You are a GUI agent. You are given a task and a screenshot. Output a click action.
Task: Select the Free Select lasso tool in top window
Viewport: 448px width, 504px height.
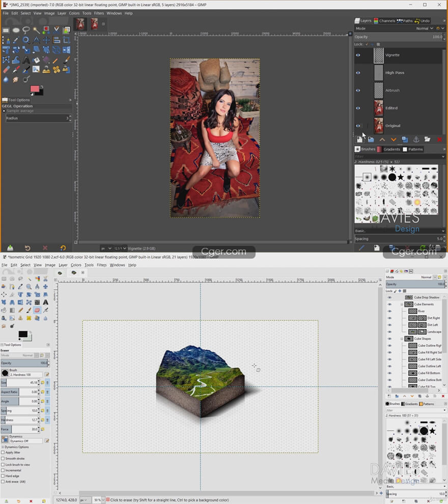[x=26, y=30]
